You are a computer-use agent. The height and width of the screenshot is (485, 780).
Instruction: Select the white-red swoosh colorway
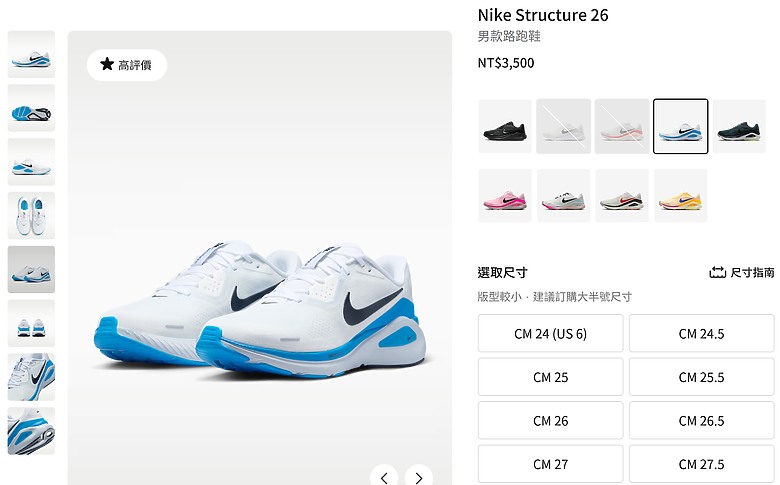pos(622,195)
